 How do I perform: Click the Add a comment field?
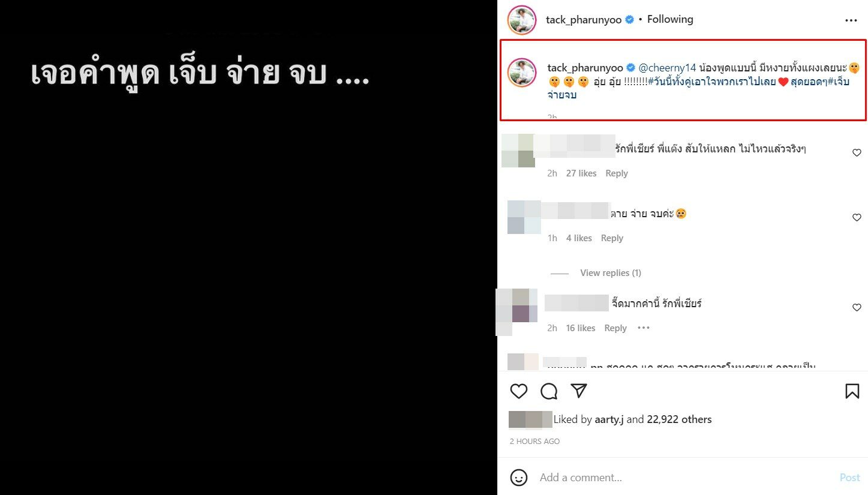point(684,478)
